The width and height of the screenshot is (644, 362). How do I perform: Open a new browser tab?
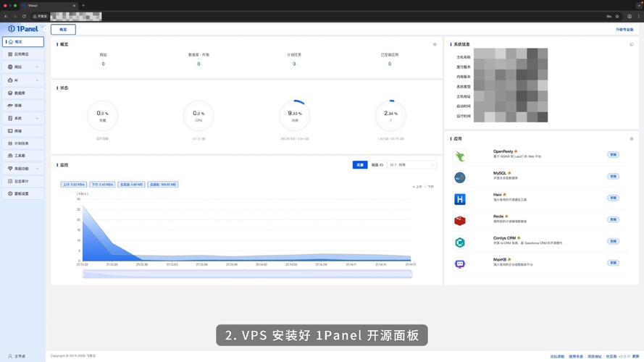tap(83, 5)
